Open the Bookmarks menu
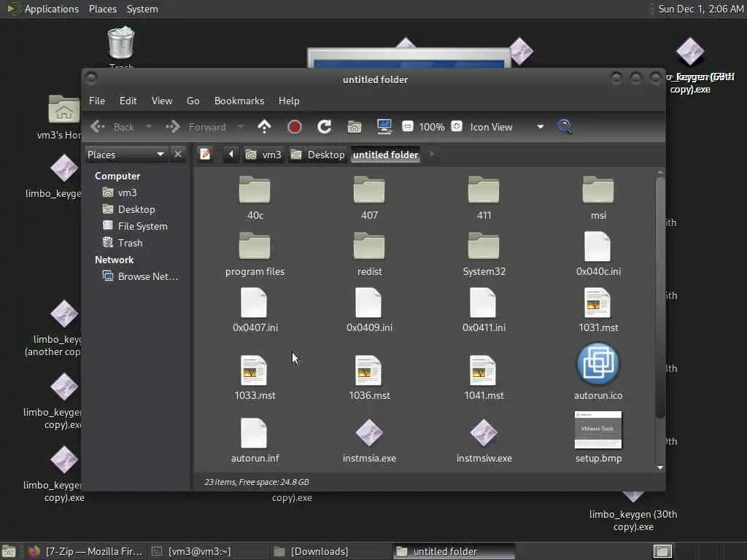 pyautogui.click(x=239, y=101)
